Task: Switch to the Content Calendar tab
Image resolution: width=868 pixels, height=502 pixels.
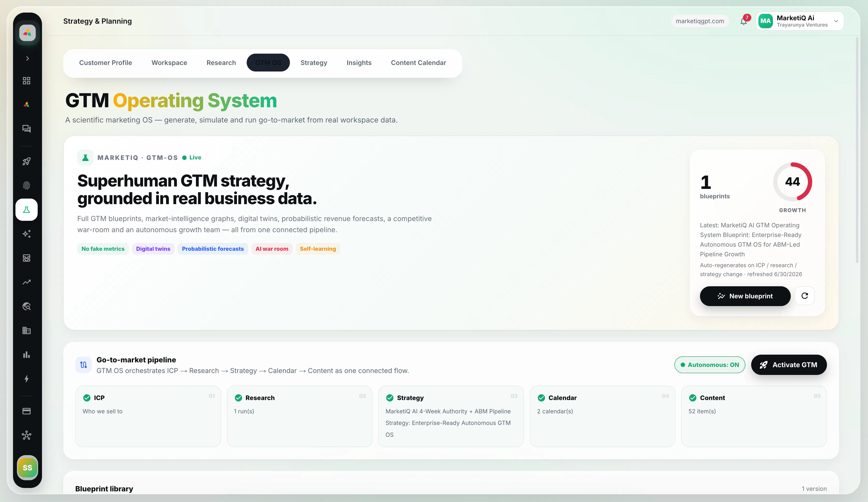Action: click(418, 63)
